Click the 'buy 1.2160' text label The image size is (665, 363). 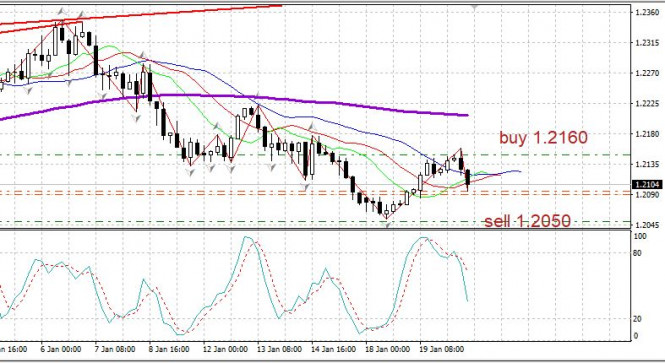tap(543, 137)
